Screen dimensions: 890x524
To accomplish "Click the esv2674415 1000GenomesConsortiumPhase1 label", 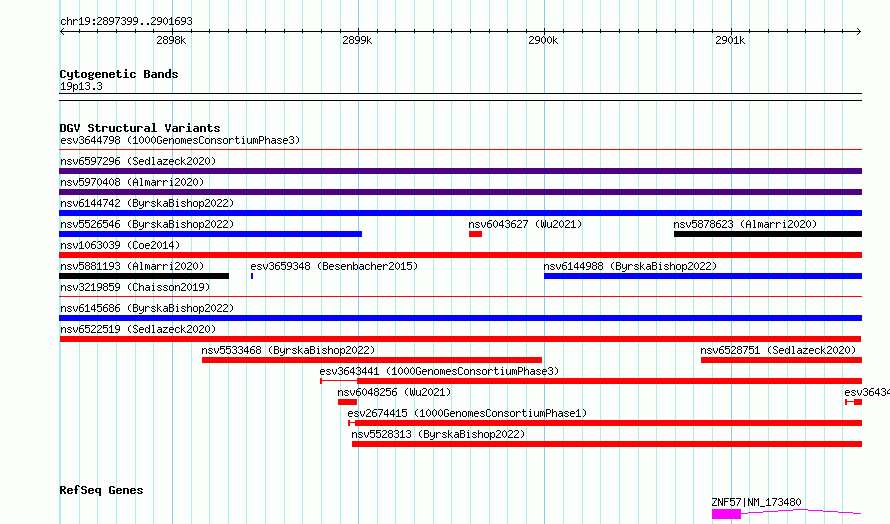I will pyautogui.click(x=467, y=413).
